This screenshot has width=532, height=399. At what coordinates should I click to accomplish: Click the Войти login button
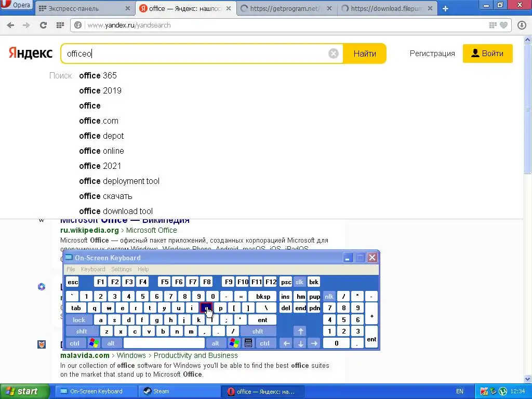(487, 54)
